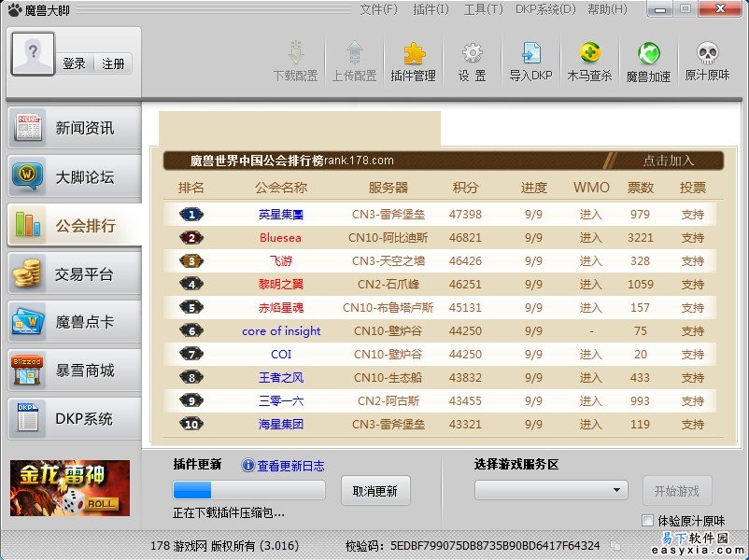This screenshot has width=749, height=560.
Task: Open guild COI link
Action: click(x=281, y=355)
